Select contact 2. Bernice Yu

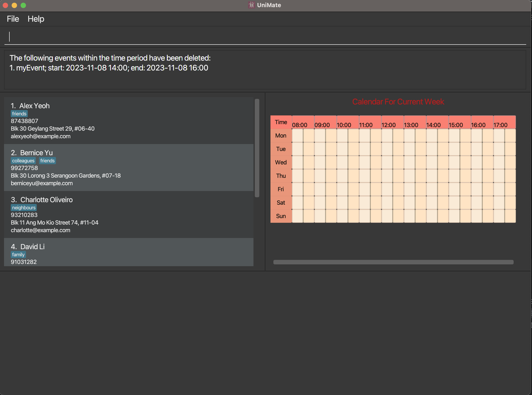(x=129, y=167)
